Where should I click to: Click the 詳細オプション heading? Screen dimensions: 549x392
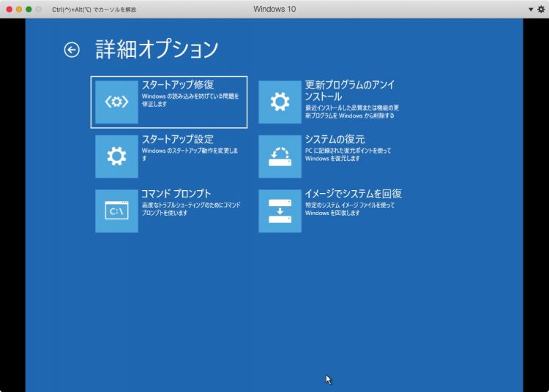click(x=157, y=49)
